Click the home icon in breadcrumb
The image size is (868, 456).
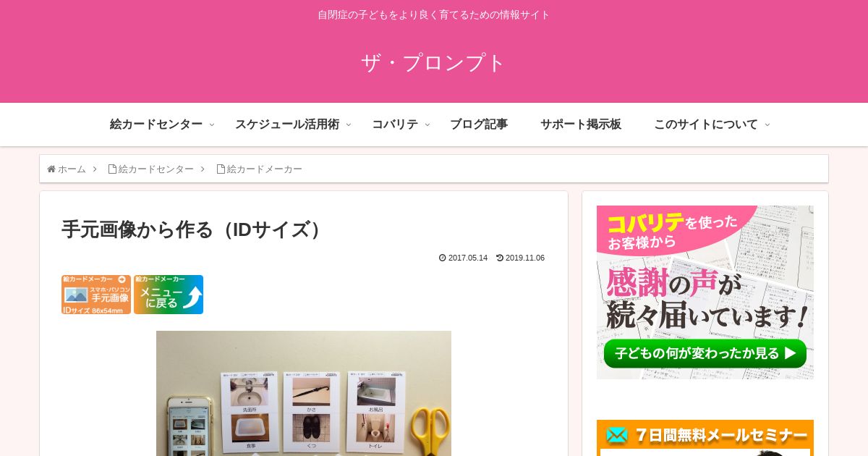(51, 169)
